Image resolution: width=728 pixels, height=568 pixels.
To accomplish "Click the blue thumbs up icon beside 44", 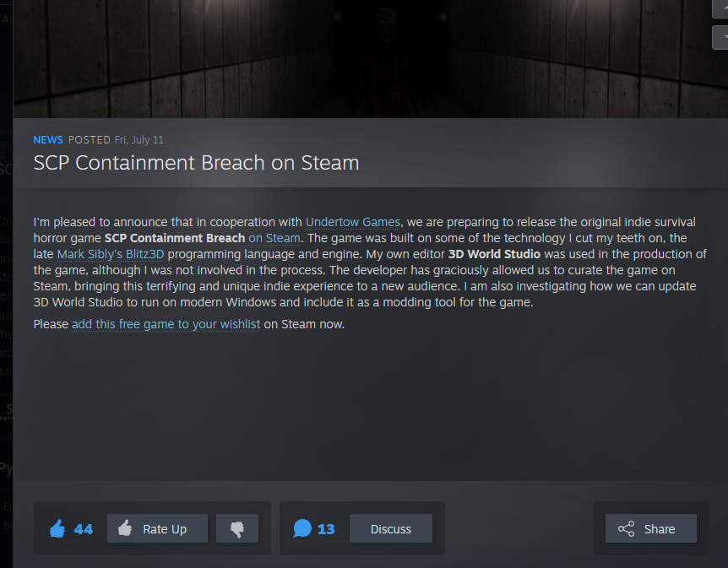I will tap(57, 528).
